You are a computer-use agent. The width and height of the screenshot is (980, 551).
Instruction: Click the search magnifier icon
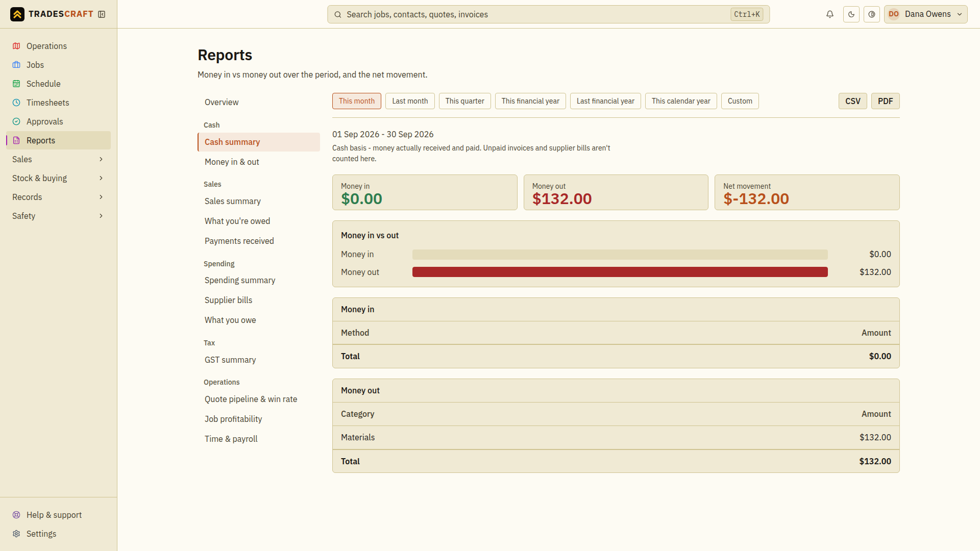pos(338,14)
